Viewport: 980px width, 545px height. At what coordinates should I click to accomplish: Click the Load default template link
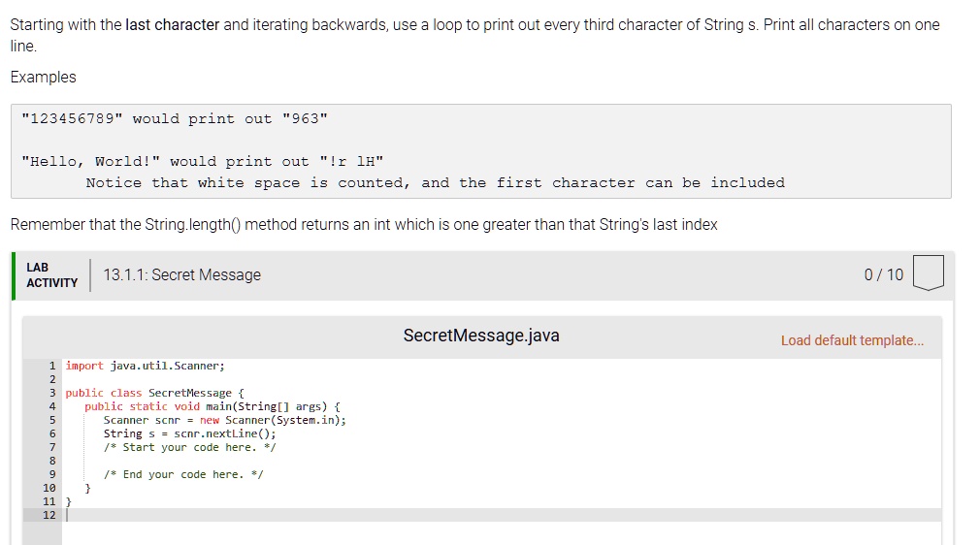pos(852,340)
